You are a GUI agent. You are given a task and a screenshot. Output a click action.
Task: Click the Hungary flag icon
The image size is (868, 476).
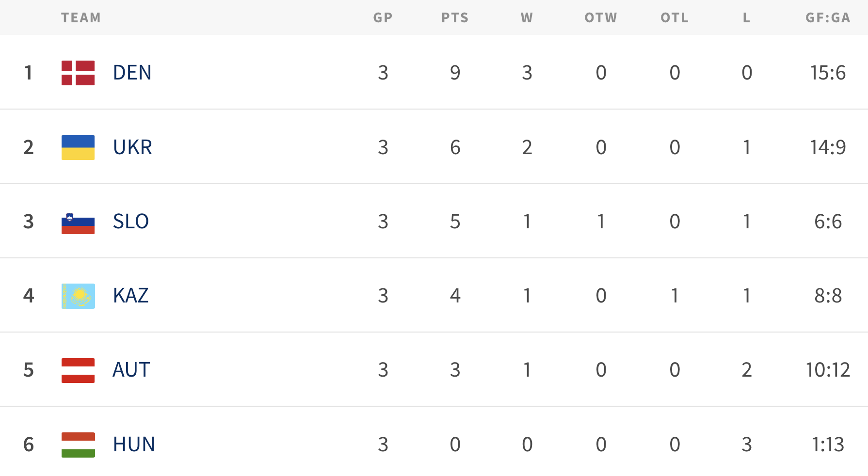pyautogui.click(x=78, y=444)
